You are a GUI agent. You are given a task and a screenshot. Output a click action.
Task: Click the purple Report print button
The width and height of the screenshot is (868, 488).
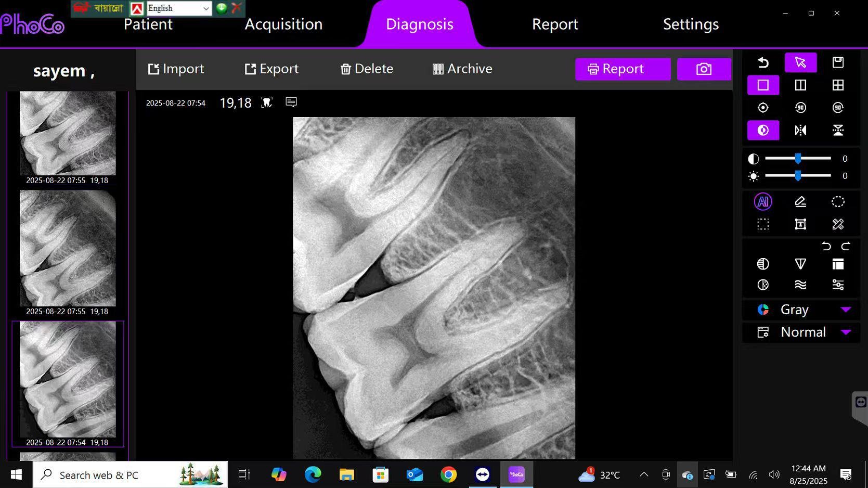623,69
